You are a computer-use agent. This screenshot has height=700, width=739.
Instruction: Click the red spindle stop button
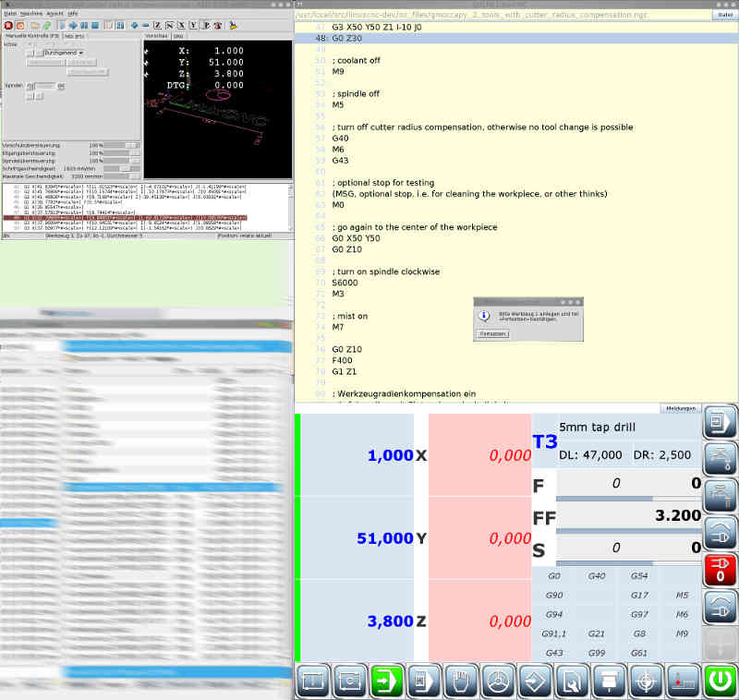coord(720,570)
